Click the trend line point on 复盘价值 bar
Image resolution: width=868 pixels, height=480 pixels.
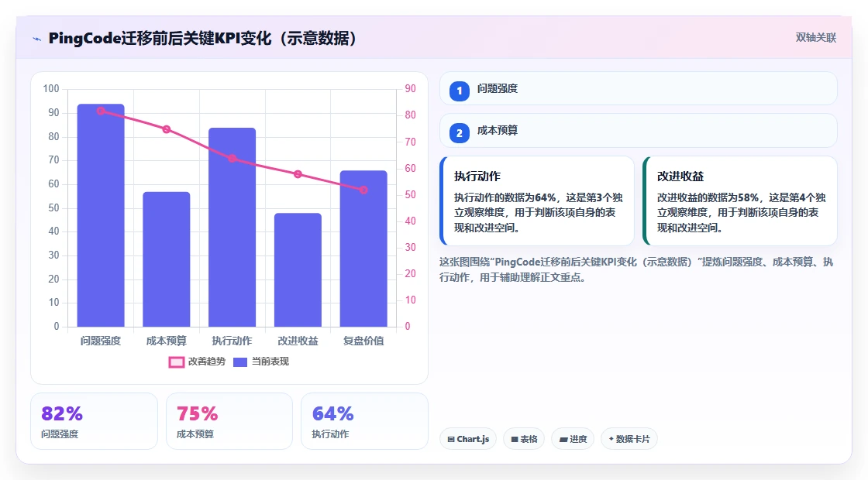point(363,190)
